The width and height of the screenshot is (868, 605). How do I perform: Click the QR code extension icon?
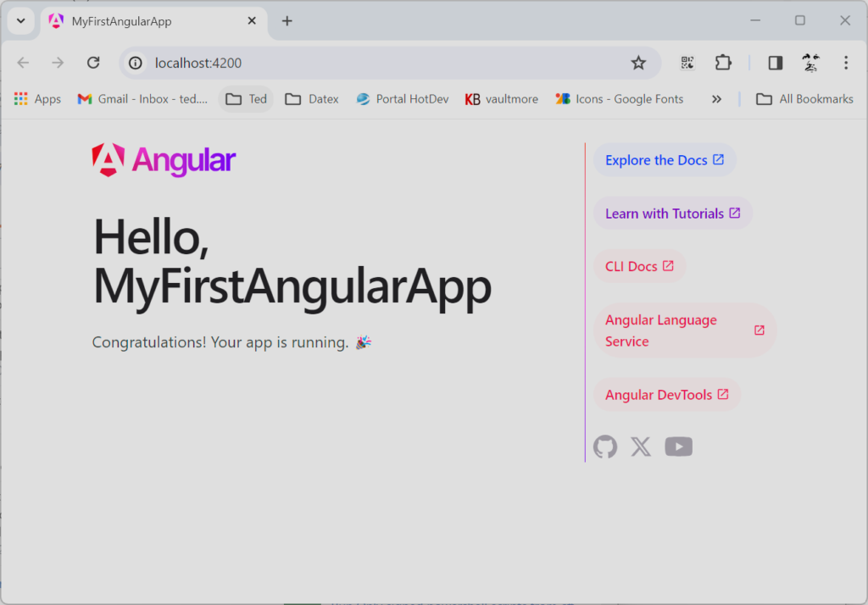[x=687, y=63]
